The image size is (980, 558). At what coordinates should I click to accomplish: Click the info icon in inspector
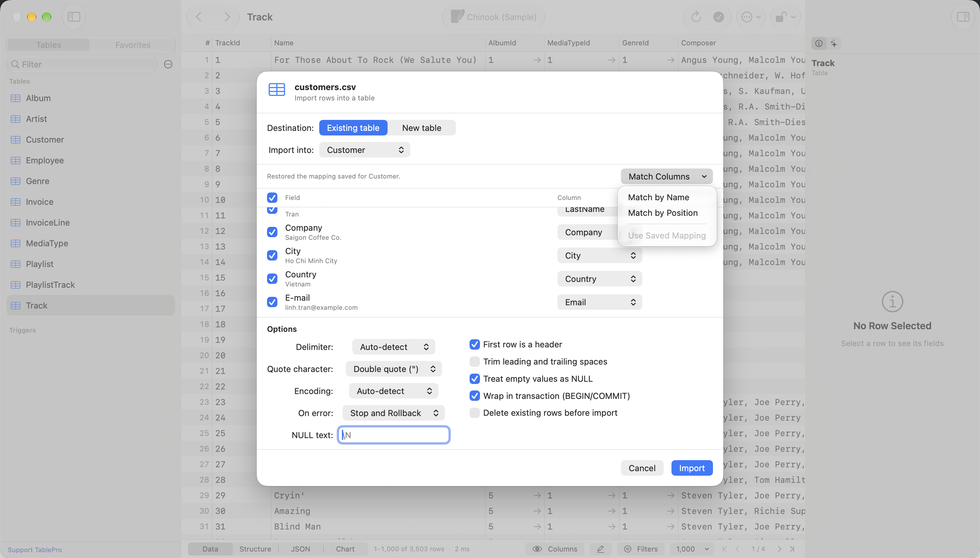(x=819, y=43)
